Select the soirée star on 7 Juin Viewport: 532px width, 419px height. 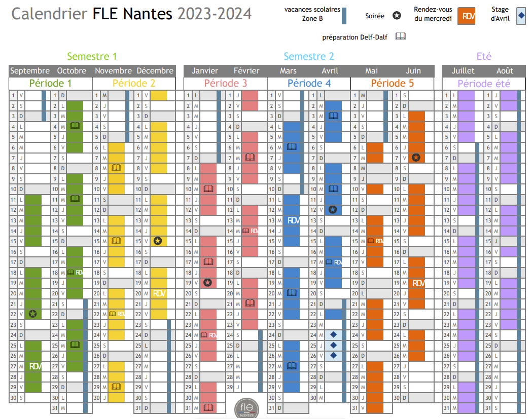pos(416,157)
